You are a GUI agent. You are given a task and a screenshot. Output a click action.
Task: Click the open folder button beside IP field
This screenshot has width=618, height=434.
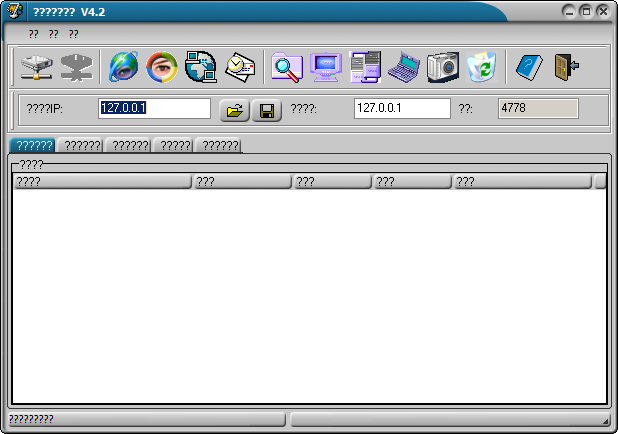tap(234, 110)
